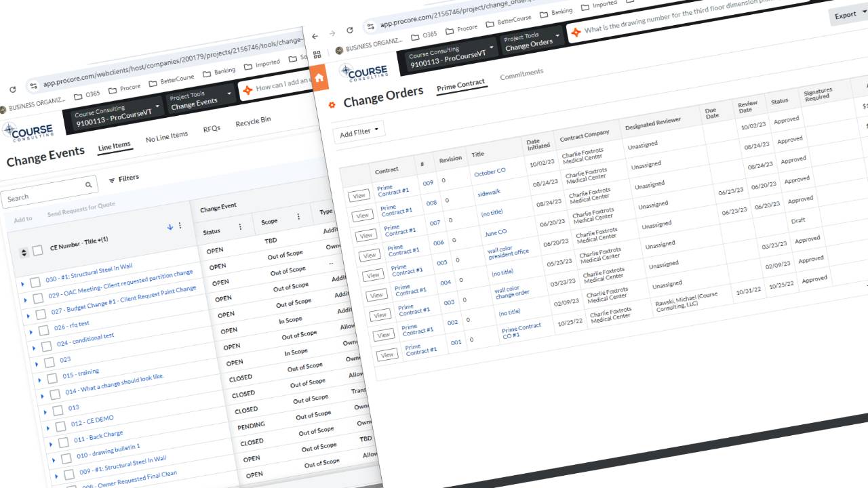
Task: Check the box for 011 - Back Charge row
Action: (x=63, y=443)
